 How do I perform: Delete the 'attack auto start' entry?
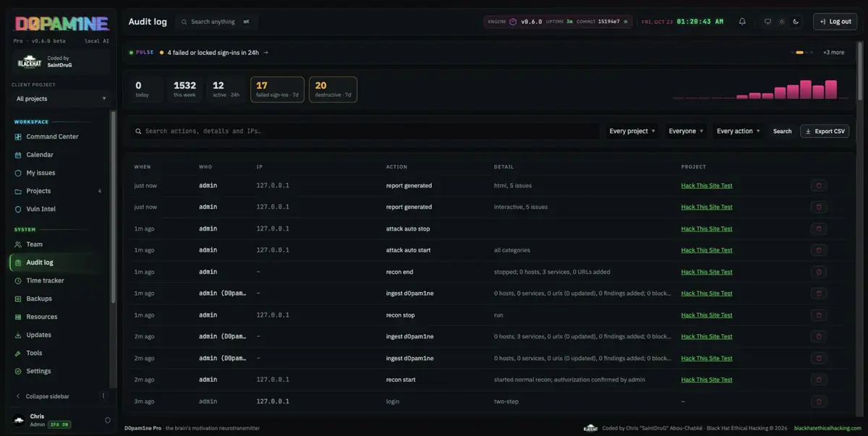pos(819,250)
